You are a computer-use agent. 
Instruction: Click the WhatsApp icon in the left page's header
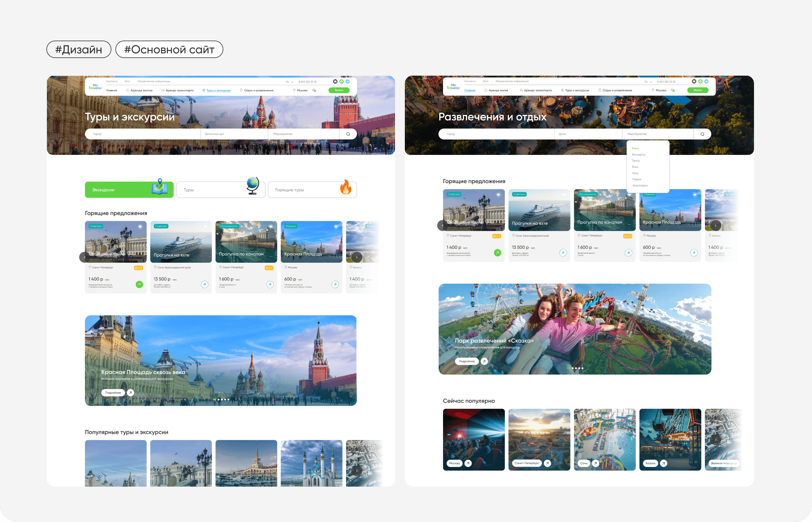(x=341, y=81)
